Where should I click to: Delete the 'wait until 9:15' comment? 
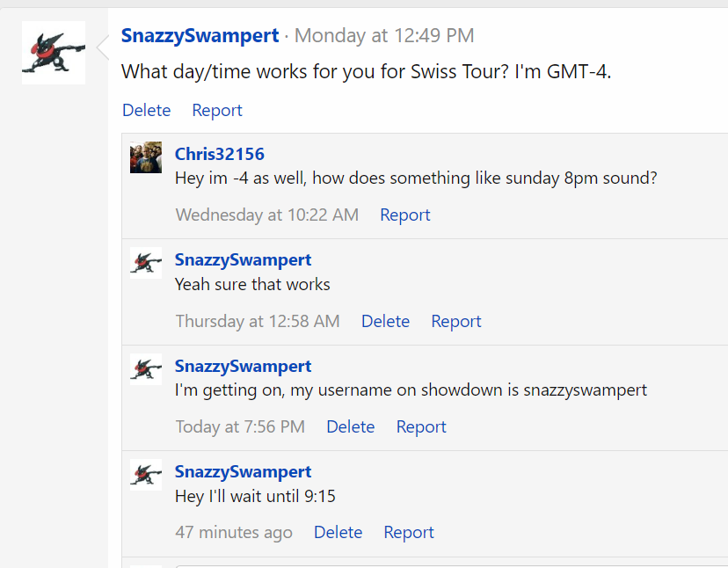pos(338,532)
